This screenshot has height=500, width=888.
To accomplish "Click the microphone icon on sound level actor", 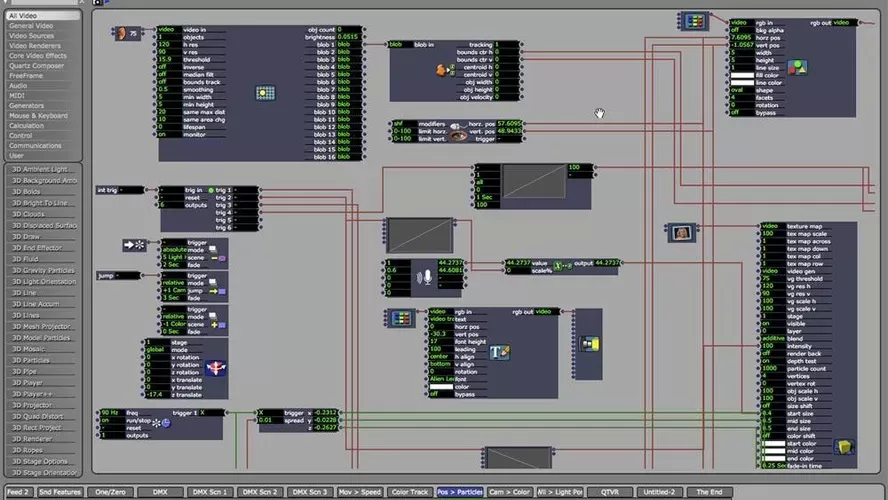I will tap(425, 277).
